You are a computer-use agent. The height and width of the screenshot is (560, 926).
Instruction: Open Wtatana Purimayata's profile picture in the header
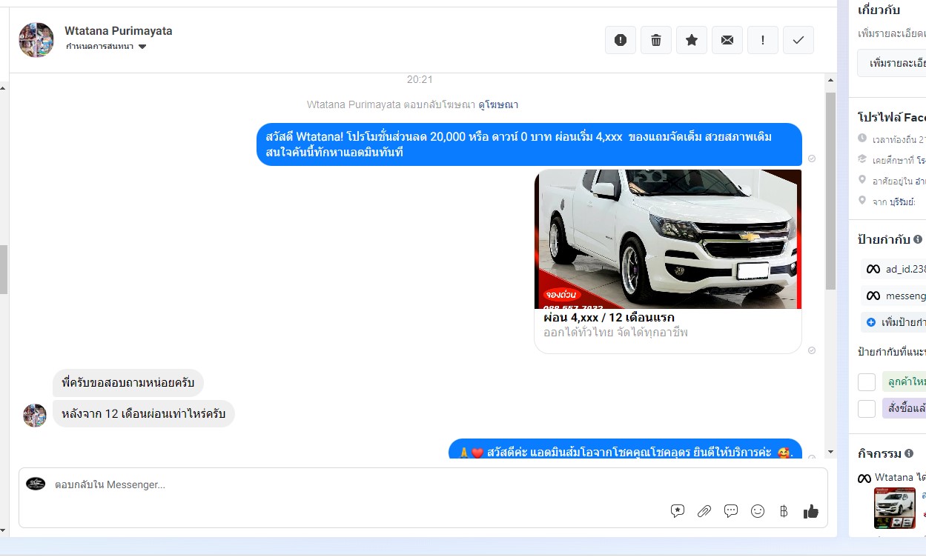[x=36, y=40]
